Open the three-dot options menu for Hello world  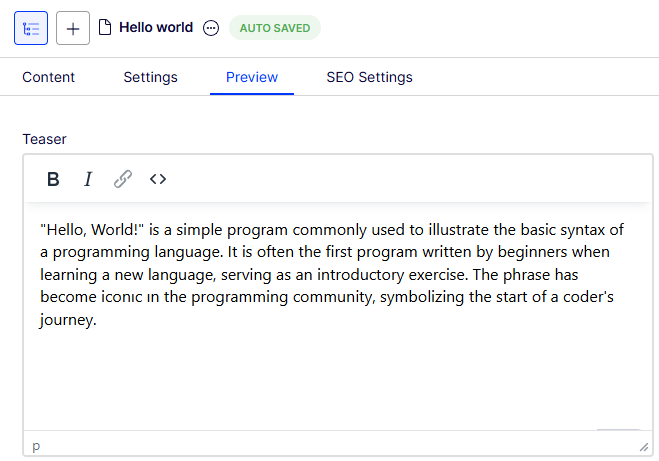(x=211, y=28)
